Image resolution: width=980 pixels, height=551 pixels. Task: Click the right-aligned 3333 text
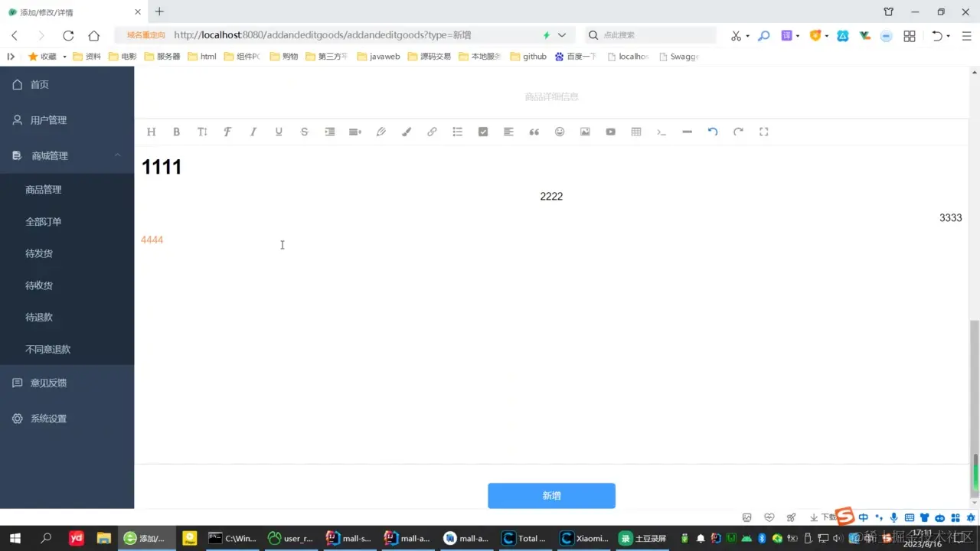[x=951, y=218]
